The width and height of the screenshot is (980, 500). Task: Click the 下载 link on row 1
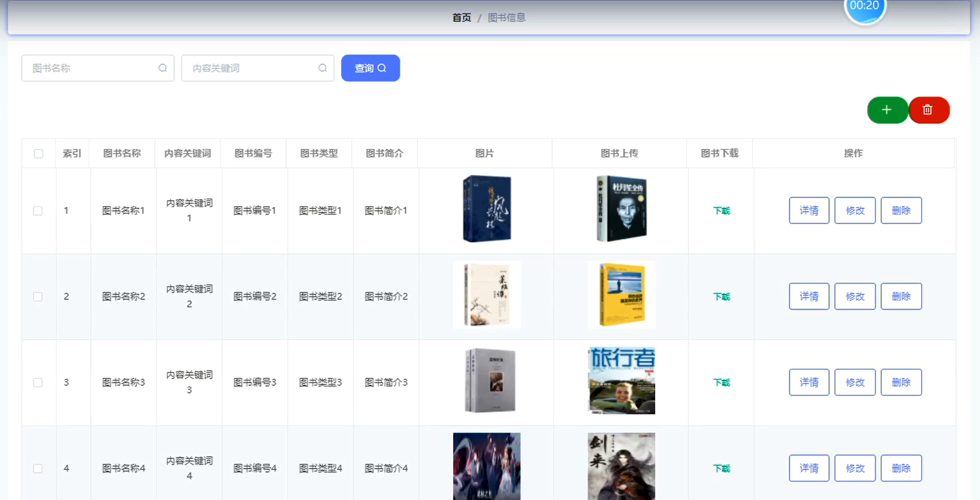[721, 210]
